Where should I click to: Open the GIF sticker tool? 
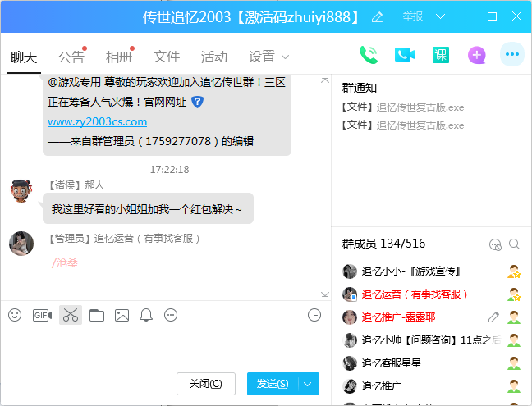tap(42, 315)
